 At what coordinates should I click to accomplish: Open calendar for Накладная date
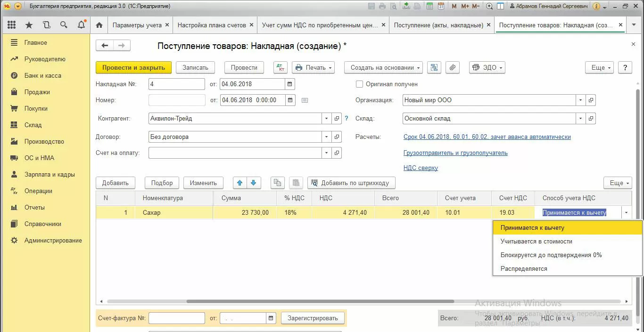[x=290, y=84]
